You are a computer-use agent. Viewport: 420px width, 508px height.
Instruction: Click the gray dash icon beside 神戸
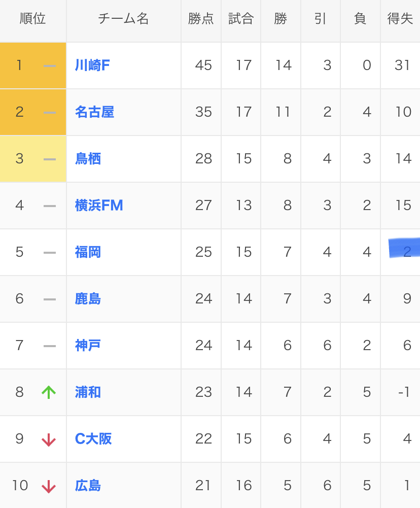pyautogui.click(x=49, y=346)
